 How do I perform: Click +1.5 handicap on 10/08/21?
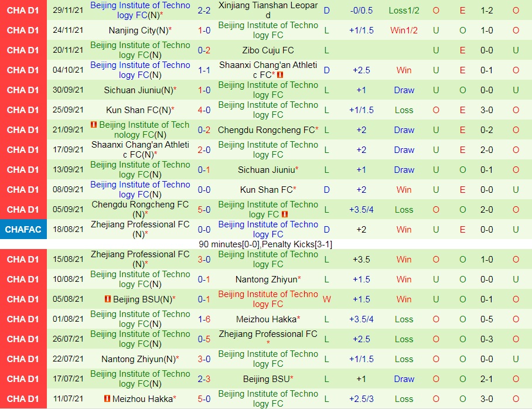point(362,280)
